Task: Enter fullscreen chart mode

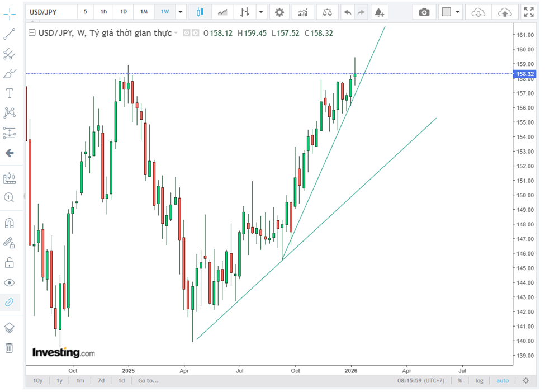Action: point(529,12)
